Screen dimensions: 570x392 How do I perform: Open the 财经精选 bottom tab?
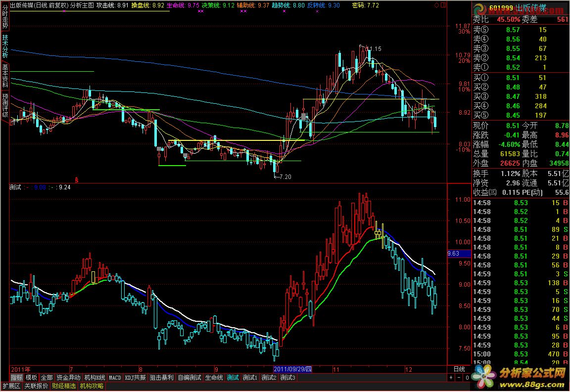tap(64, 386)
